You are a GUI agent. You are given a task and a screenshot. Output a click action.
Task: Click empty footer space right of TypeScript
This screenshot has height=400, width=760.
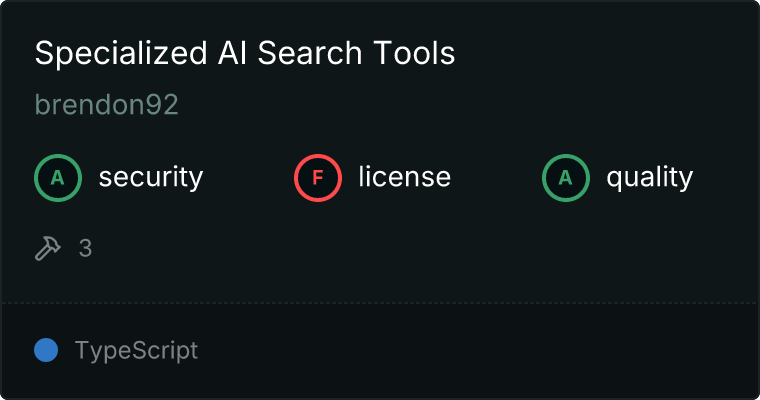click(480, 351)
